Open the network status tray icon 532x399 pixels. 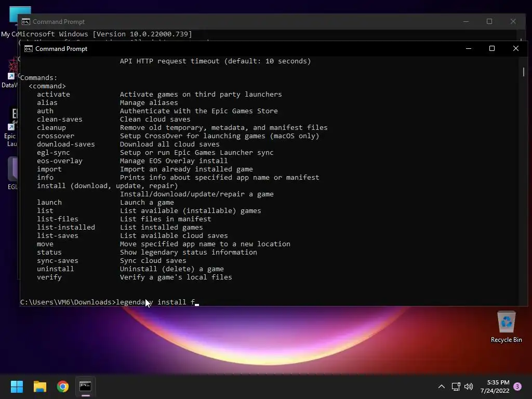click(x=456, y=387)
